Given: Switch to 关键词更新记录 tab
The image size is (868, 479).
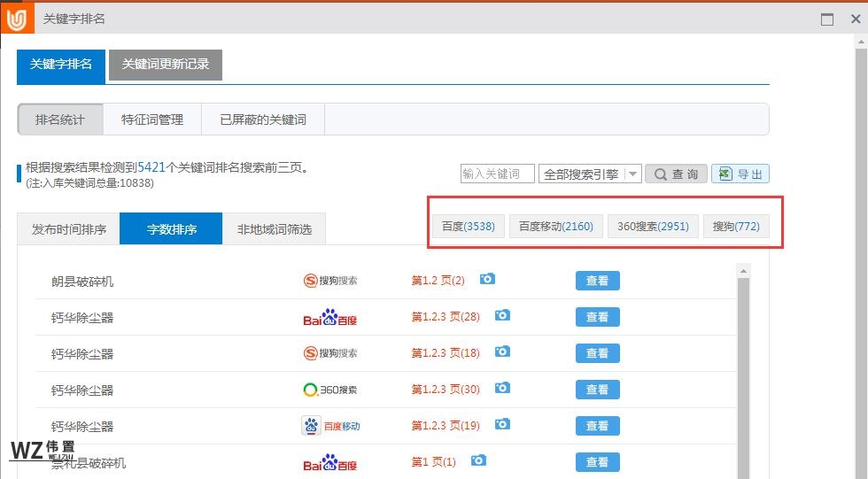Looking at the screenshot, I should point(166,65).
